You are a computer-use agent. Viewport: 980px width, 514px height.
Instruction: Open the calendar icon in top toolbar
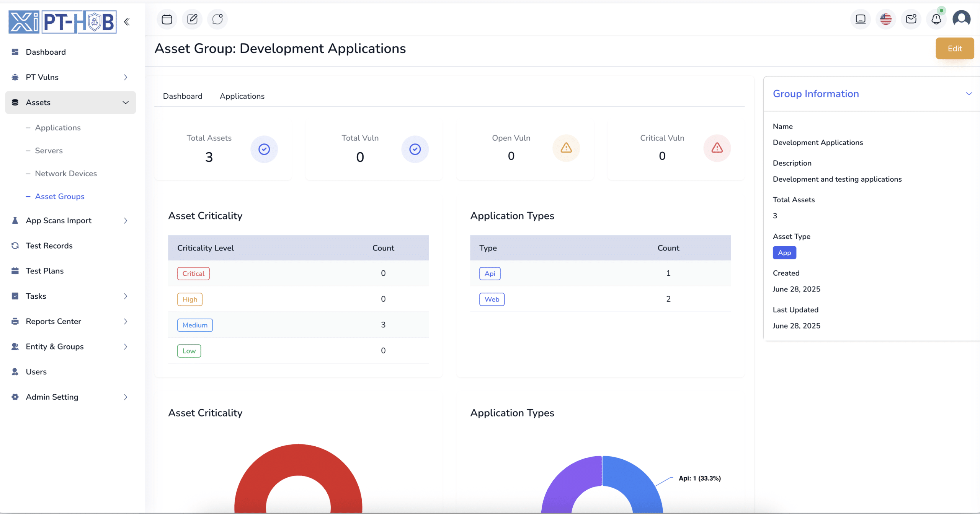point(167,19)
